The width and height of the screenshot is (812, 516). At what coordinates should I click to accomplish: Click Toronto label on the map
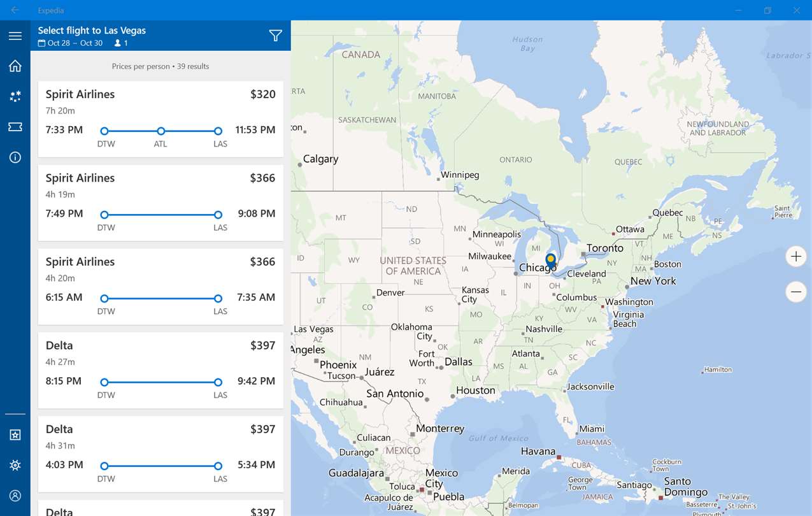click(605, 248)
